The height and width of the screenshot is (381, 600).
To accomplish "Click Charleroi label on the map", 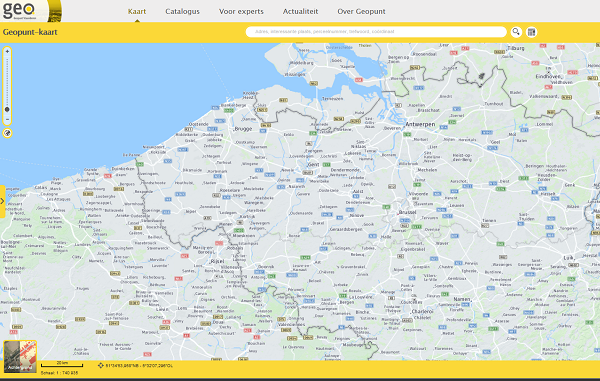I will coord(422,311).
